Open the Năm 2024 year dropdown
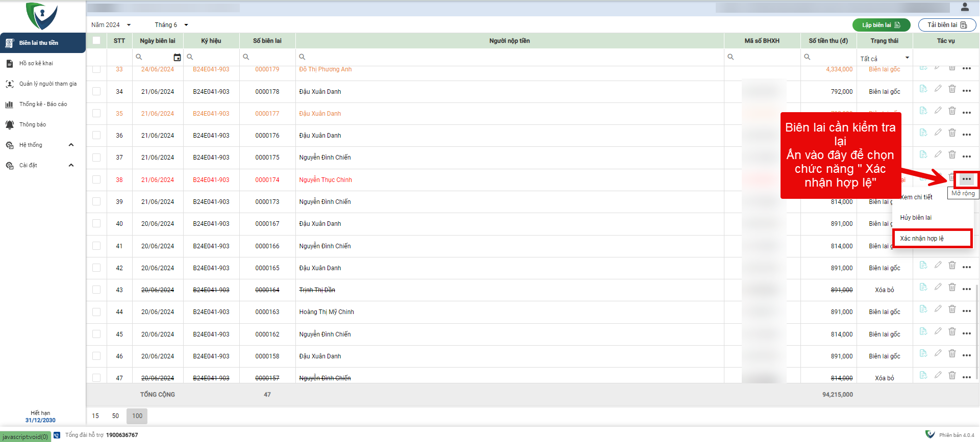This screenshot has width=980, height=442. pyautogui.click(x=111, y=25)
